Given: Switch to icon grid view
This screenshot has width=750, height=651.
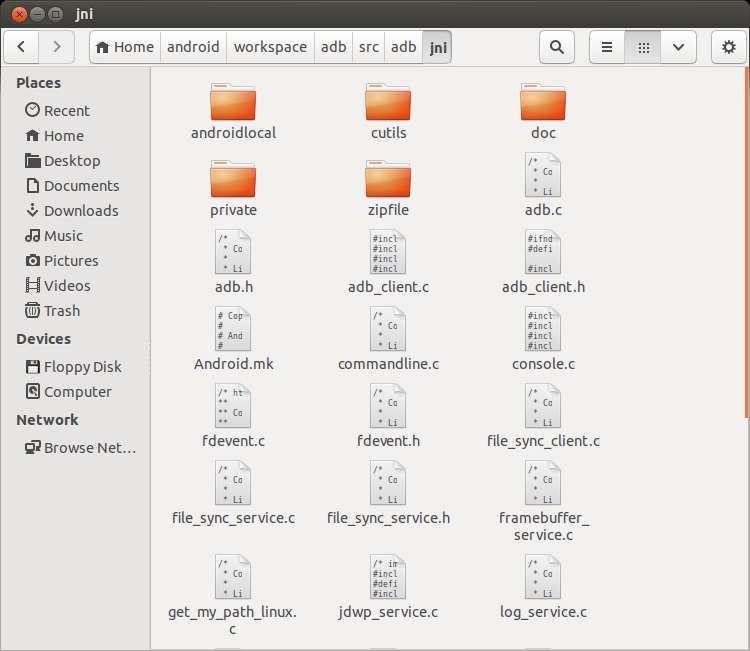Looking at the screenshot, I should coord(643,47).
